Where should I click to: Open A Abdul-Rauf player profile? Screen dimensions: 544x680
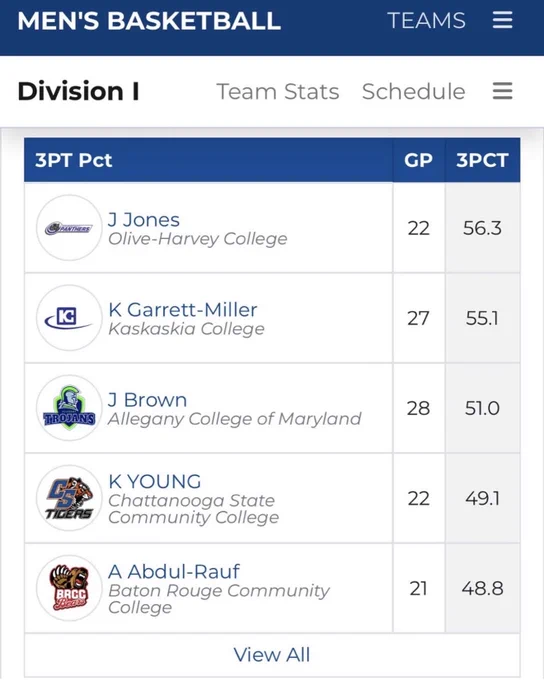(174, 572)
